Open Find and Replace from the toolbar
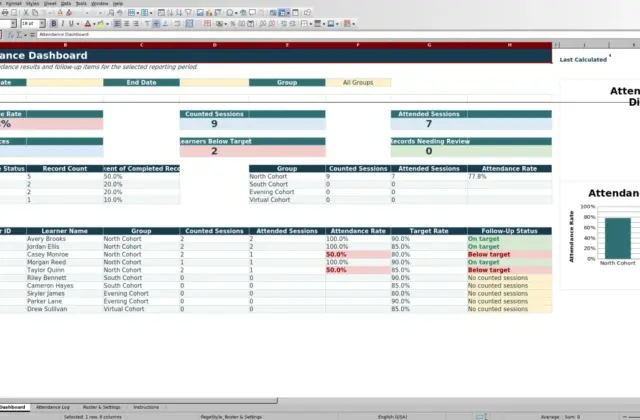Image resolution: width=640 pixels, height=420 pixels. coord(111,13)
